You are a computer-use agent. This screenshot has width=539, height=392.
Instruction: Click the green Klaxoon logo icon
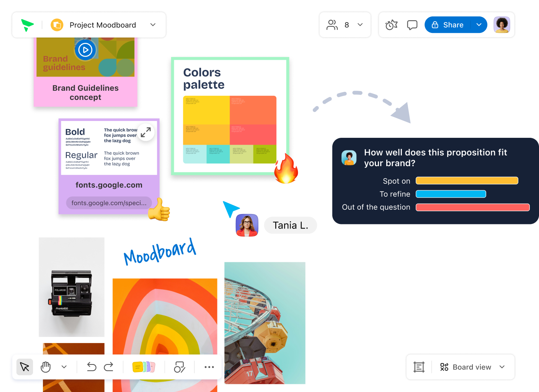click(x=27, y=25)
